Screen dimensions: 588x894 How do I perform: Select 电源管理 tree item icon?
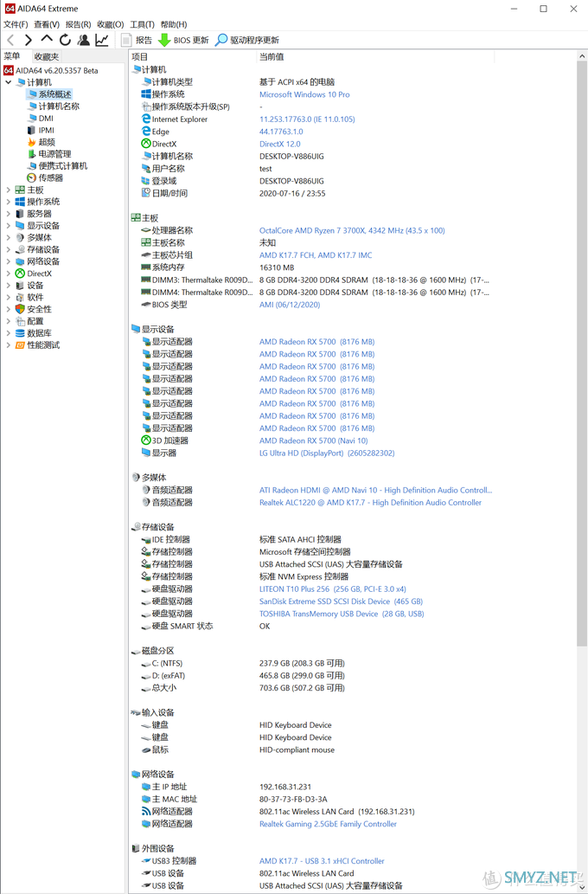(32, 154)
